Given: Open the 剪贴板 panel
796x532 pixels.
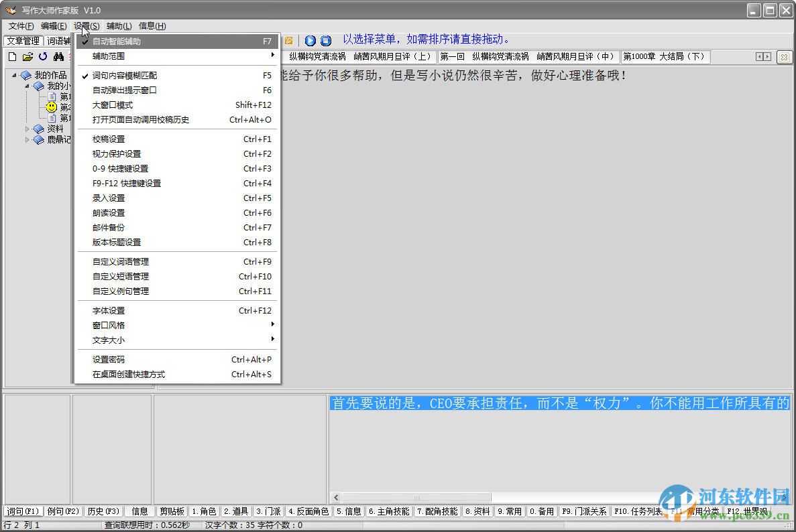Looking at the screenshot, I should [172, 511].
